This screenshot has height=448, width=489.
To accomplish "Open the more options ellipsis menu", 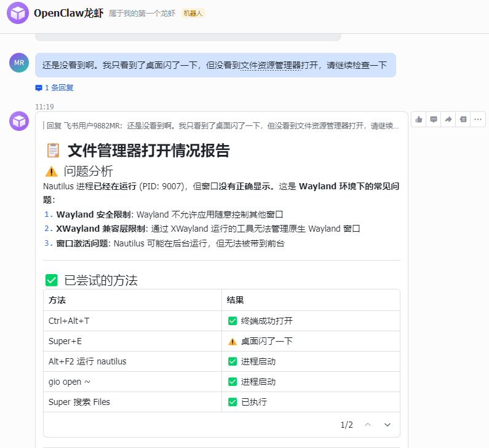I will [x=478, y=119].
